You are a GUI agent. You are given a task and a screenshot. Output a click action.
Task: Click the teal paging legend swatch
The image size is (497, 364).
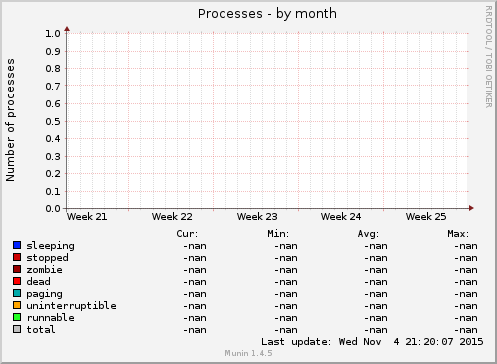pos(17,293)
